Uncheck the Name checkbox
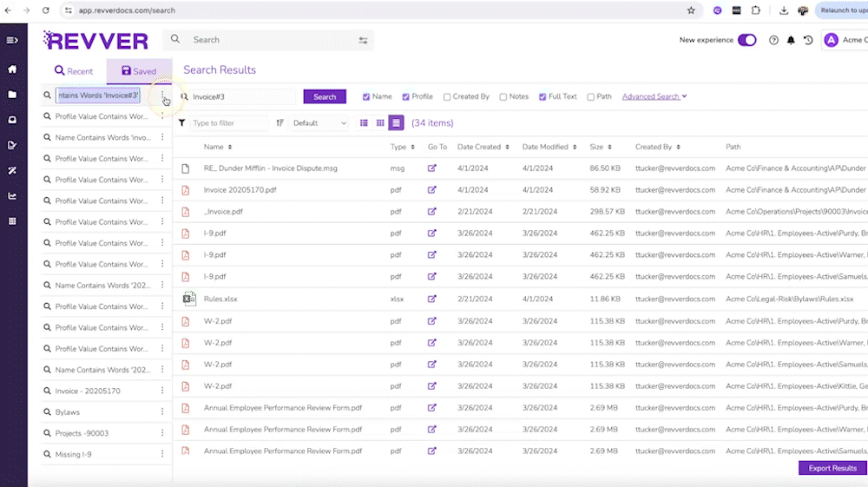The width and height of the screenshot is (868, 487). tap(366, 97)
